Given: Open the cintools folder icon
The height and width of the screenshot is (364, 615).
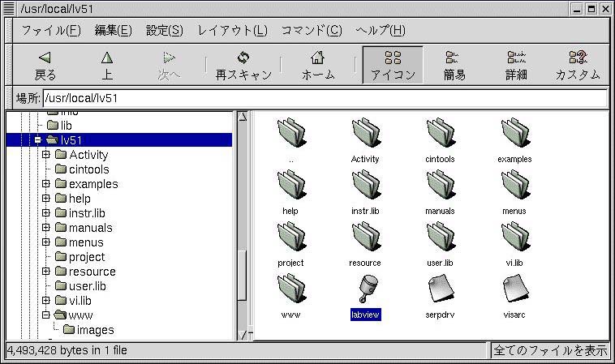Looking at the screenshot, I should [x=440, y=133].
